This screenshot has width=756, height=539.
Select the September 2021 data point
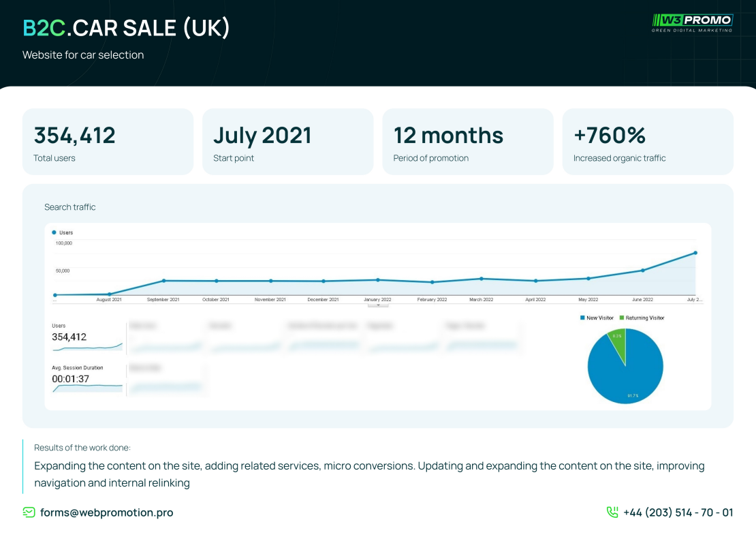click(164, 280)
